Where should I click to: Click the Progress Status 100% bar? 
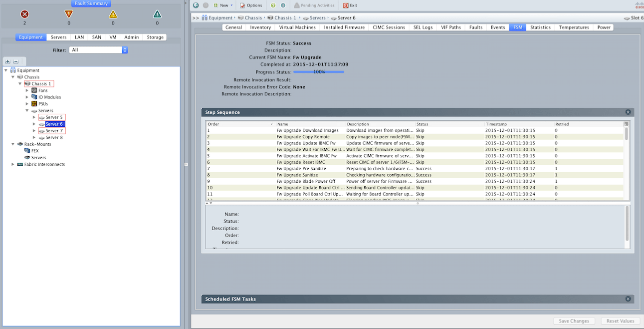(318, 71)
